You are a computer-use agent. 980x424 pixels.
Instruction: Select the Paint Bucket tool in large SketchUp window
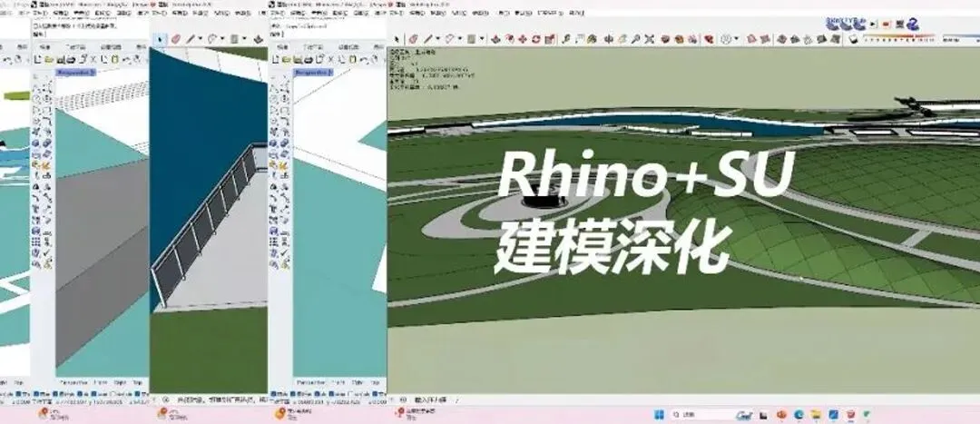click(x=592, y=39)
